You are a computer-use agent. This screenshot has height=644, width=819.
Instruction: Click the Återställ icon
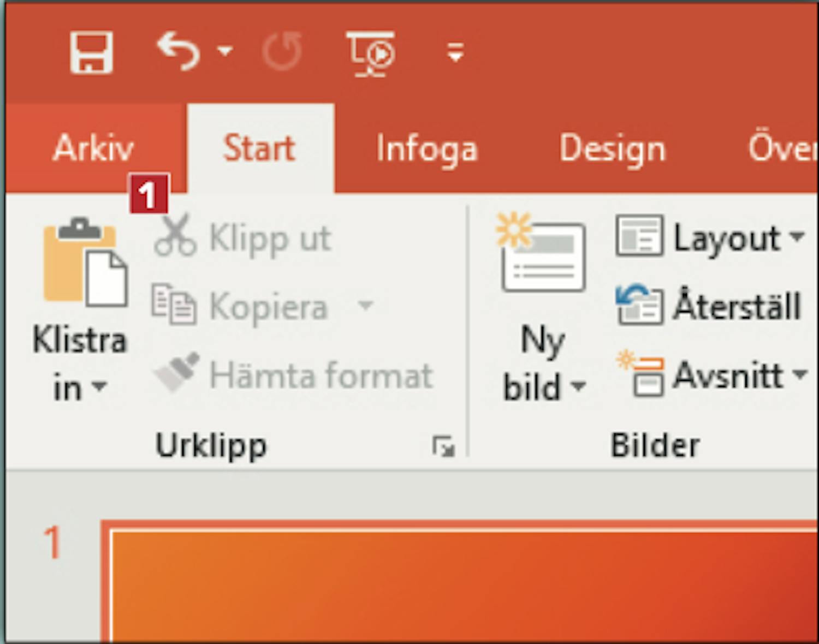click(x=639, y=304)
